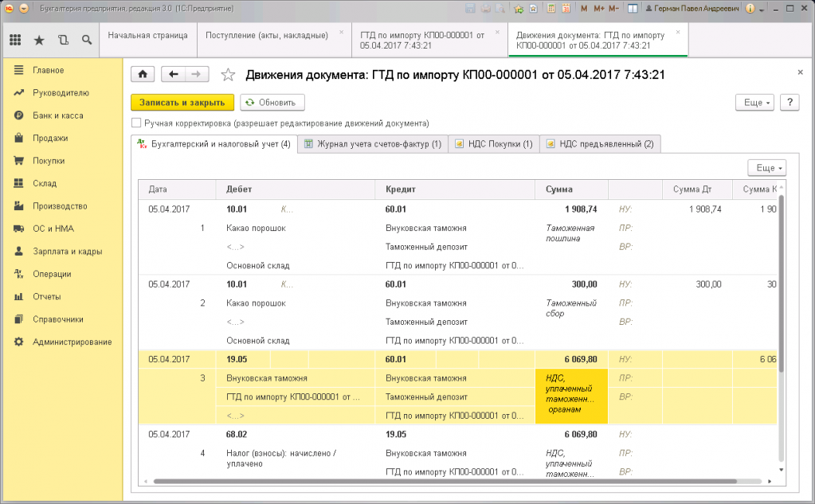Open the Отчеты section

click(x=47, y=297)
